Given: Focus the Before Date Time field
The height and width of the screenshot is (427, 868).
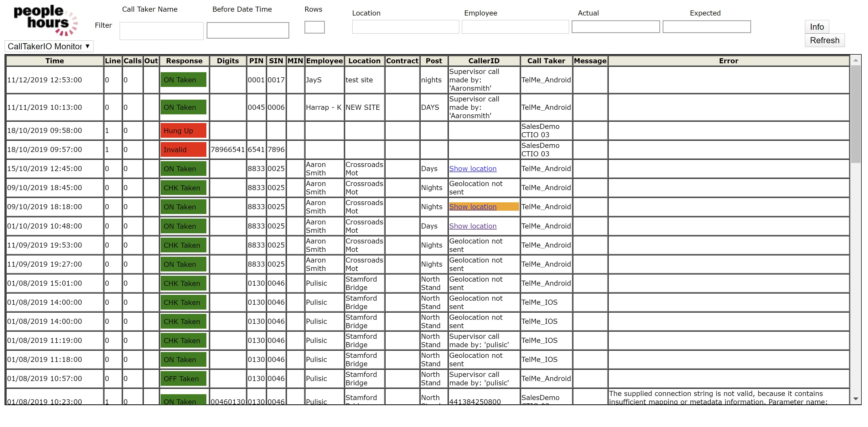Looking at the screenshot, I should (248, 30).
